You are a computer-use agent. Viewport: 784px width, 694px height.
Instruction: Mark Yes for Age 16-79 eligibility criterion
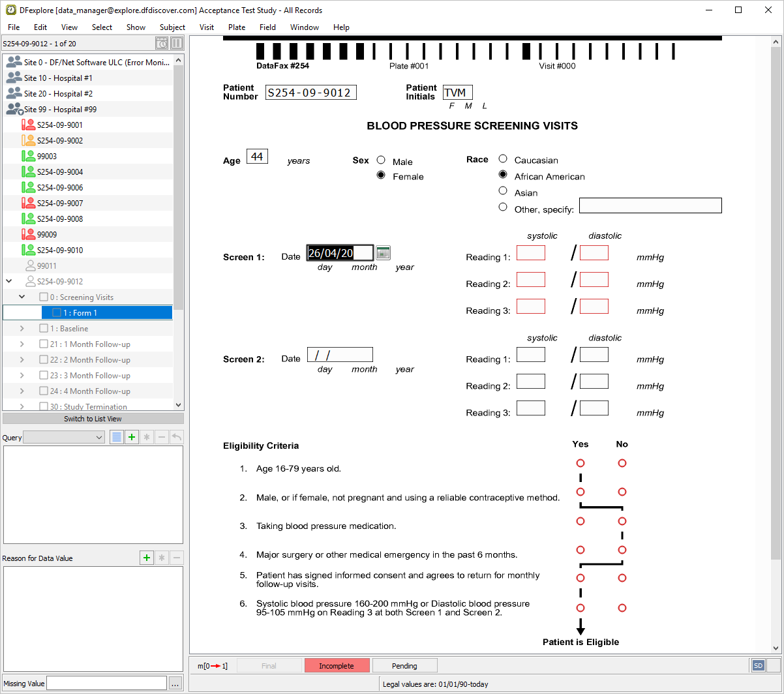click(580, 463)
